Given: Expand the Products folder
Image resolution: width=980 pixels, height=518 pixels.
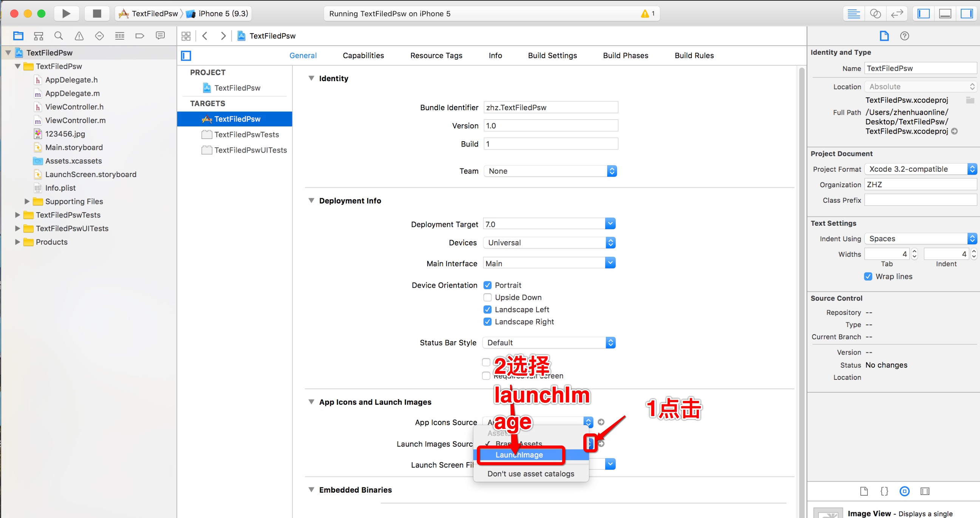Looking at the screenshot, I should point(17,242).
